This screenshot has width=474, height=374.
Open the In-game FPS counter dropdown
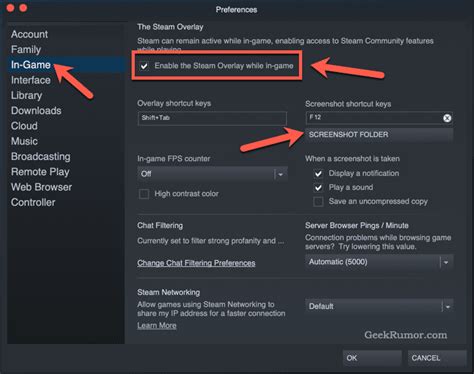212,174
